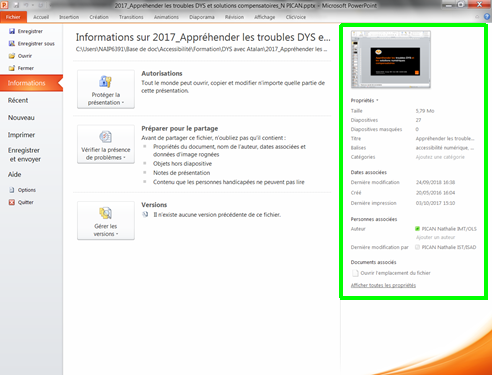Click the file location document icon
This screenshot has height=375, width=492.
pyautogui.click(x=355, y=273)
